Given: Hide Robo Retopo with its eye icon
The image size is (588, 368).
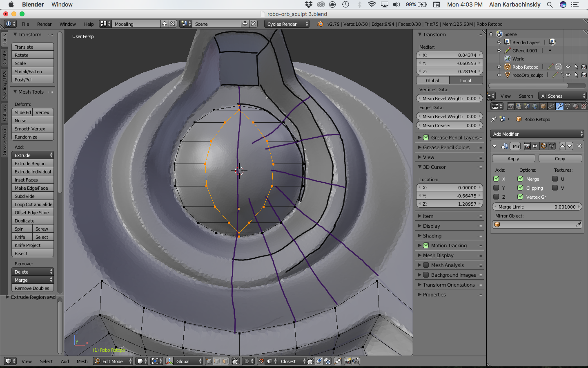Looking at the screenshot, I should tap(568, 67).
